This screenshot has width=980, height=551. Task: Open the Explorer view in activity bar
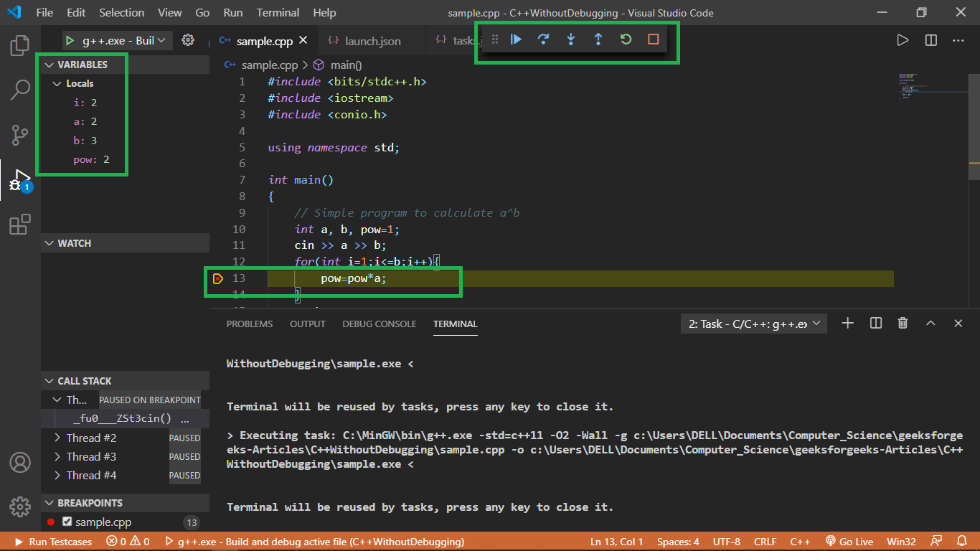20,46
